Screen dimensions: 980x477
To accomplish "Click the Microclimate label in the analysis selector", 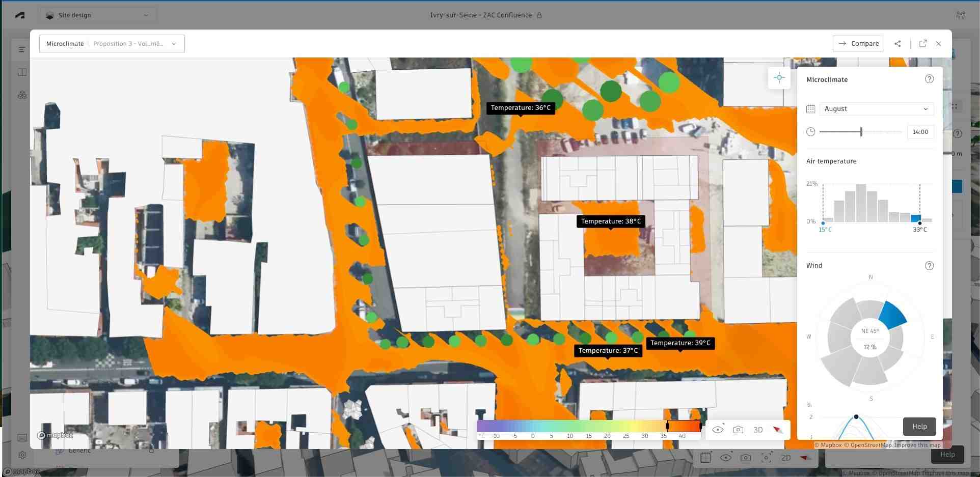I will 65,44.
